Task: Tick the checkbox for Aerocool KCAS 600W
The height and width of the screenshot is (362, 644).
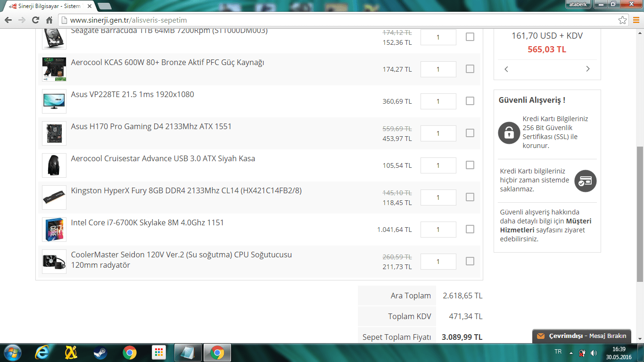Action: pos(470,69)
